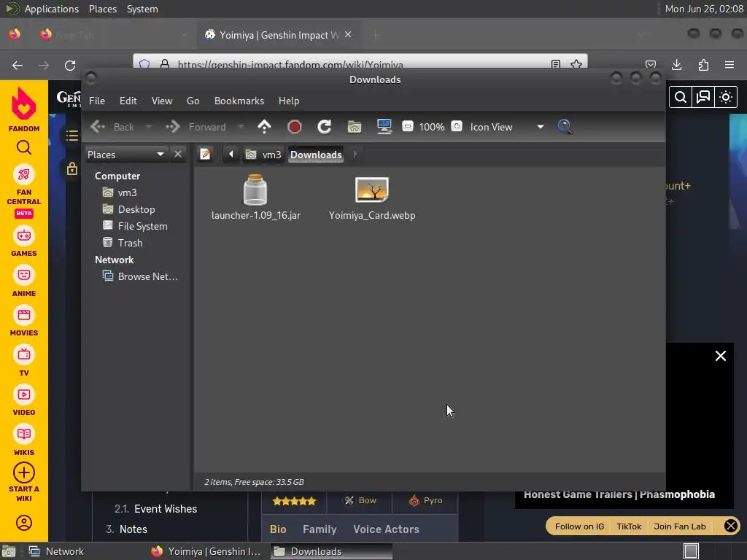This screenshot has width=747, height=560.
Task: Open the Help menu
Action: pyautogui.click(x=289, y=101)
